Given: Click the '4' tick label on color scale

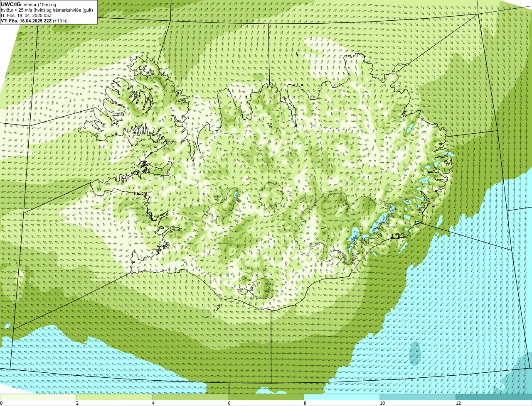Looking at the screenshot, I should (x=153, y=403).
